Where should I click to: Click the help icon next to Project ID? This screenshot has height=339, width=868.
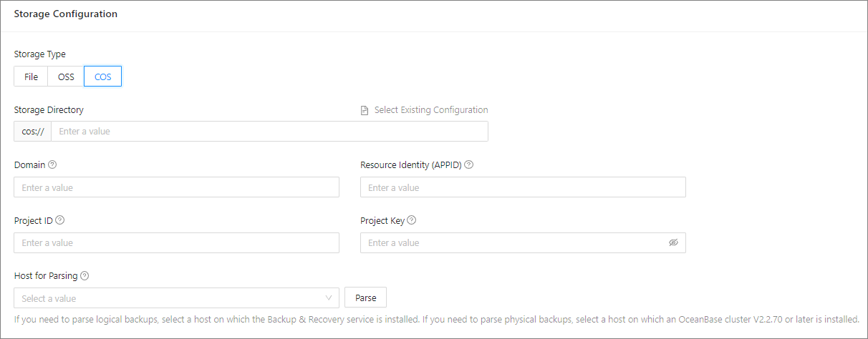click(60, 220)
